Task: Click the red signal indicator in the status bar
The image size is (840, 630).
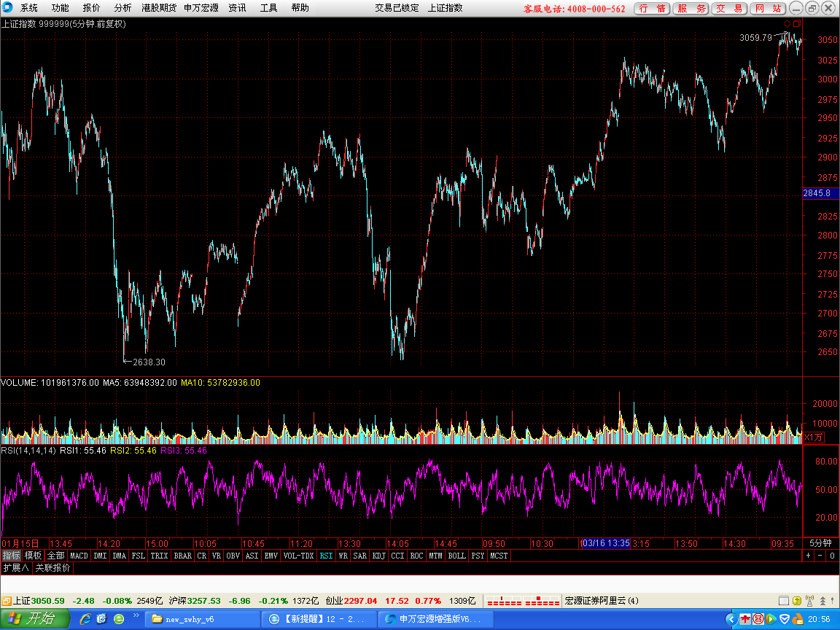Action: point(522,601)
